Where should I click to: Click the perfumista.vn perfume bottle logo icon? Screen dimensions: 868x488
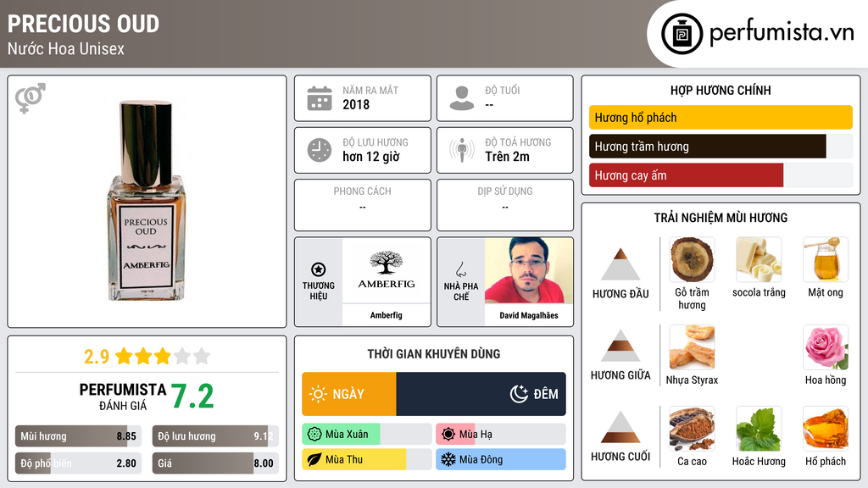[682, 34]
